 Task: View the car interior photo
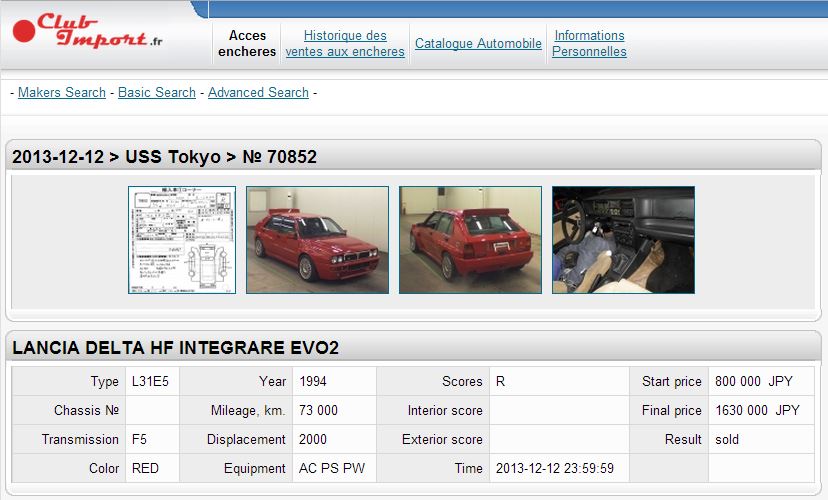[x=623, y=240]
